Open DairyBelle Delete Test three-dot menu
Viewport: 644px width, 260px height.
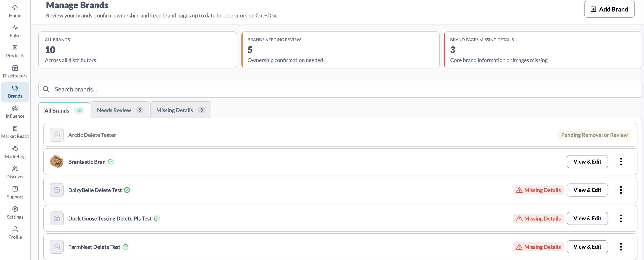621,190
